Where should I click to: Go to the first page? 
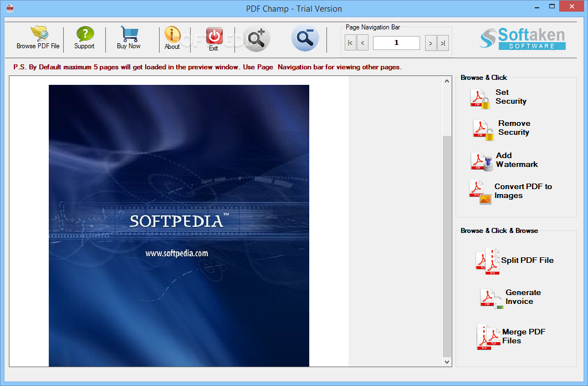click(x=350, y=43)
